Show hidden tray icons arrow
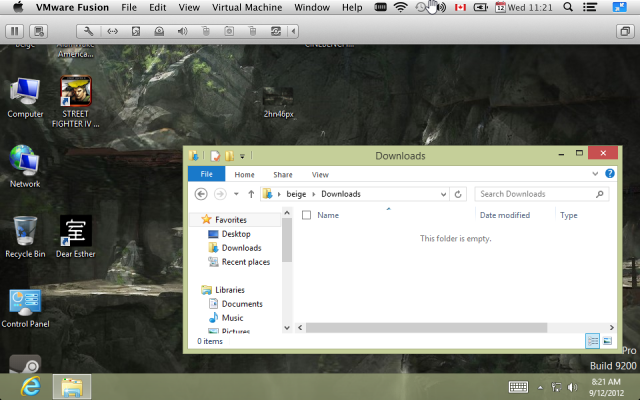The height and width of the screenshot is (400, 640). pyautogui.click(x=540, y=387)
